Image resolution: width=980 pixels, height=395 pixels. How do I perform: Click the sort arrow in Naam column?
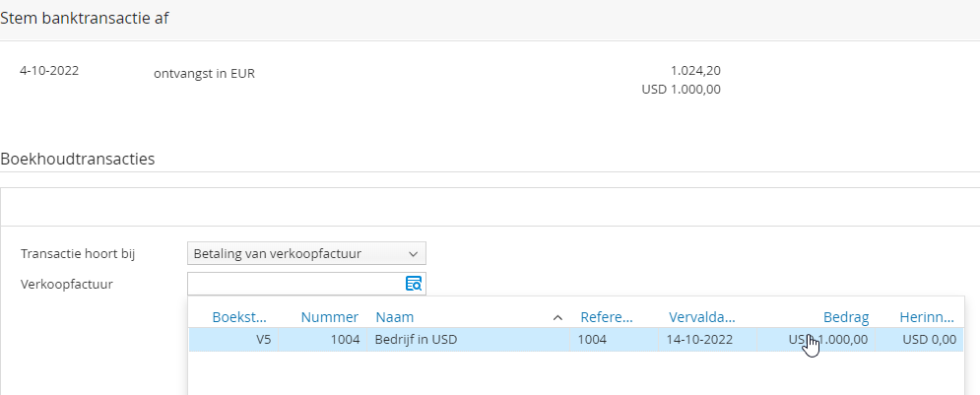(557, 317)
